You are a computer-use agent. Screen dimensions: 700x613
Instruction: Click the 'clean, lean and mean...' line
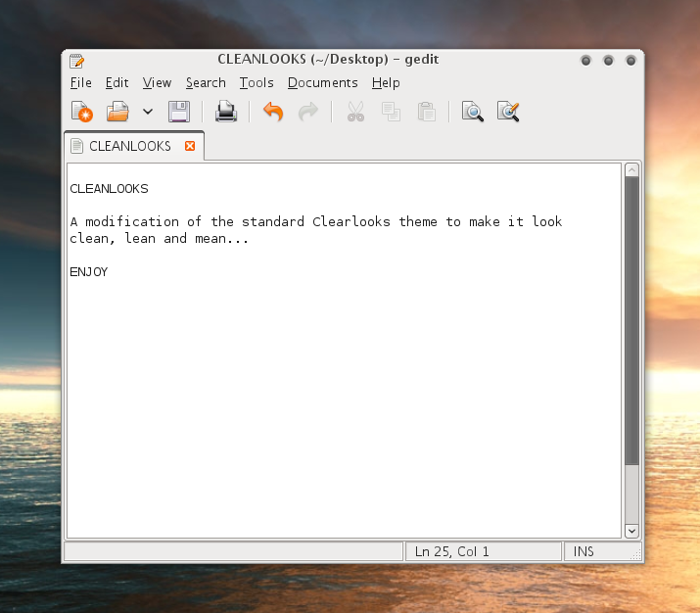click(x=159, y=238)
